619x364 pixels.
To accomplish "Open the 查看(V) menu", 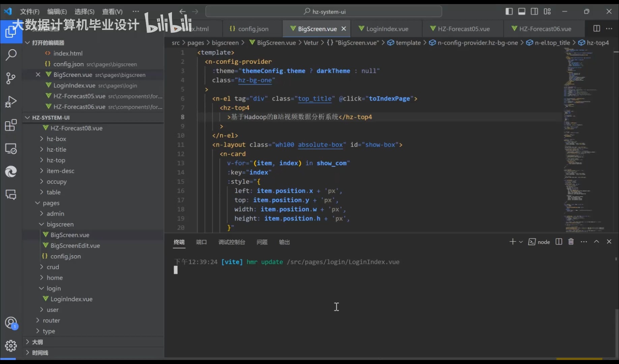I will (112, 11).
